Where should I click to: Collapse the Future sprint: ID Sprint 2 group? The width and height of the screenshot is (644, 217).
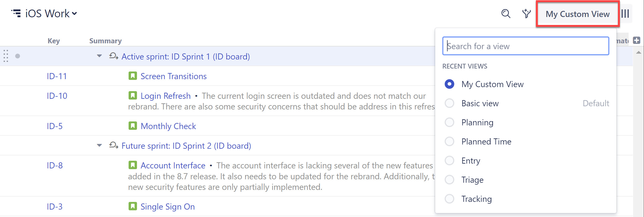pos(99,145)
